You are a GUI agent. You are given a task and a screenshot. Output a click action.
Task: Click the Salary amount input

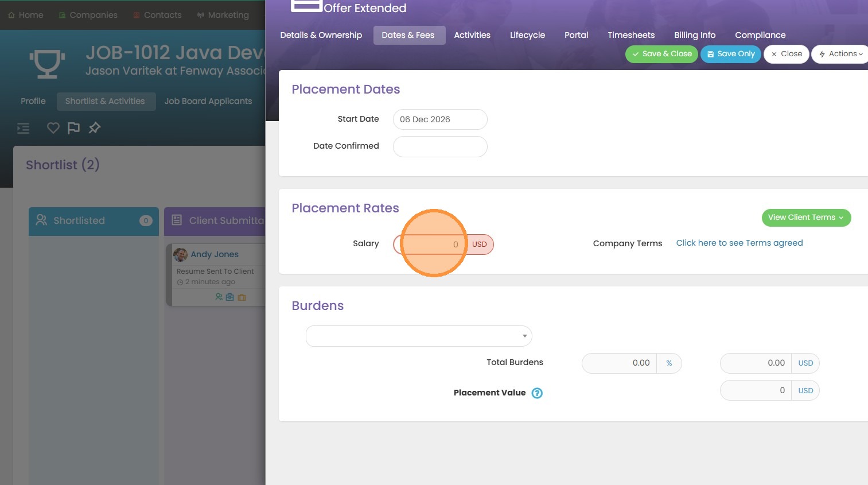(x=430, y=245)
